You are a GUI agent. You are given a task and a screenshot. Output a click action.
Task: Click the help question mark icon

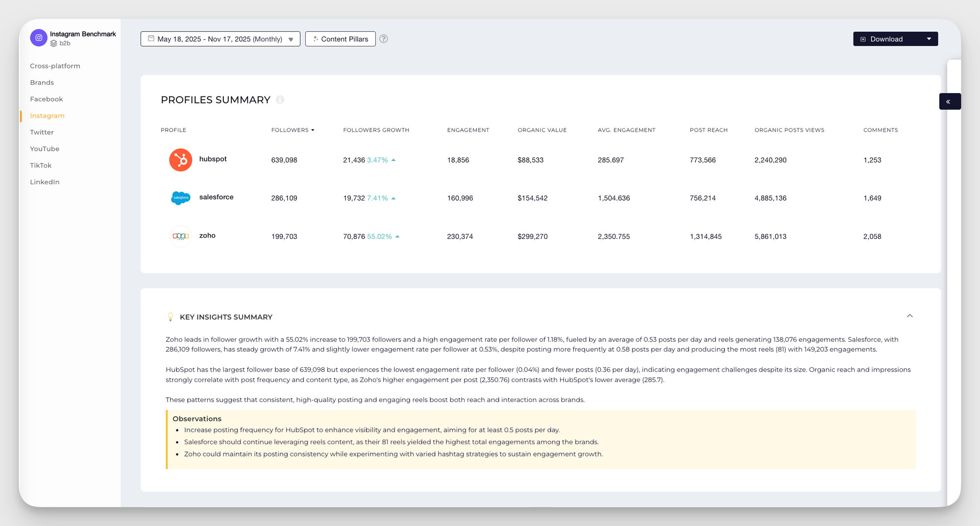pos(384,39)
